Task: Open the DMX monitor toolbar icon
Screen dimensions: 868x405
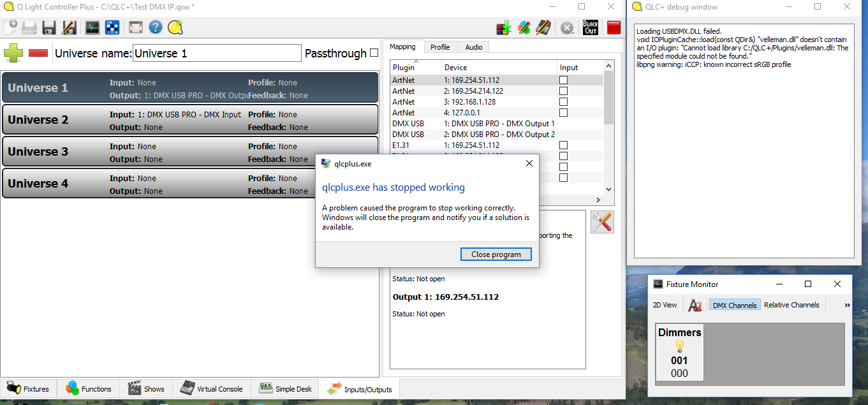Action: [92, 27]
